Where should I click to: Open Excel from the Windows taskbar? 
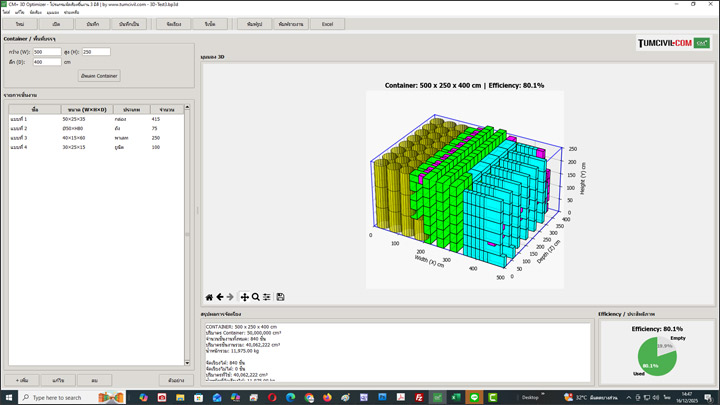tap(457, 398)
